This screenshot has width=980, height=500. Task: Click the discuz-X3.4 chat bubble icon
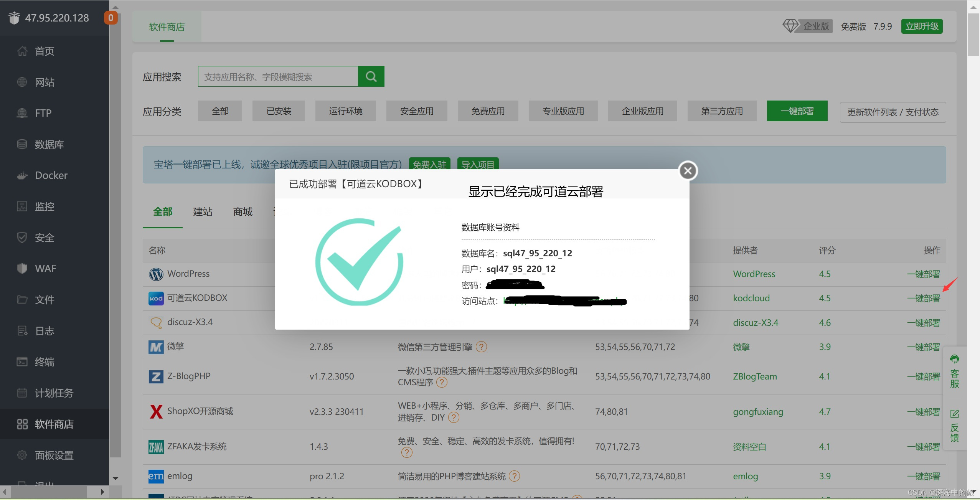tap(156, 322)
